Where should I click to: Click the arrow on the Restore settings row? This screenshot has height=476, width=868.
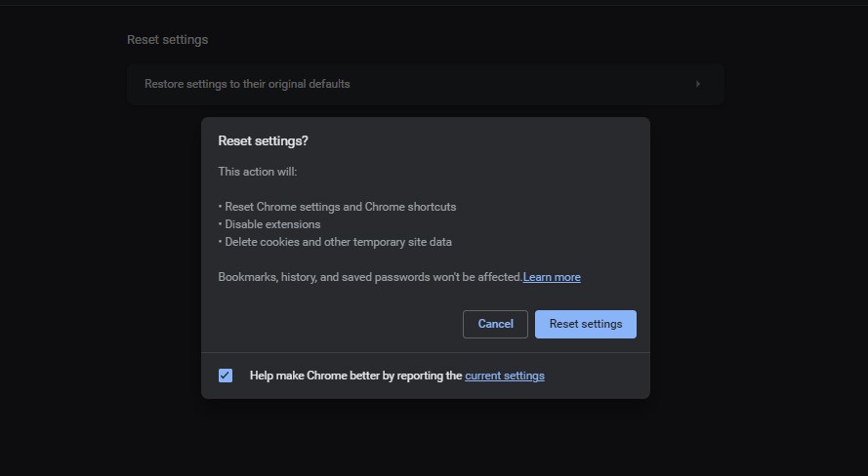pyautogui.click(x=698, y=84)
